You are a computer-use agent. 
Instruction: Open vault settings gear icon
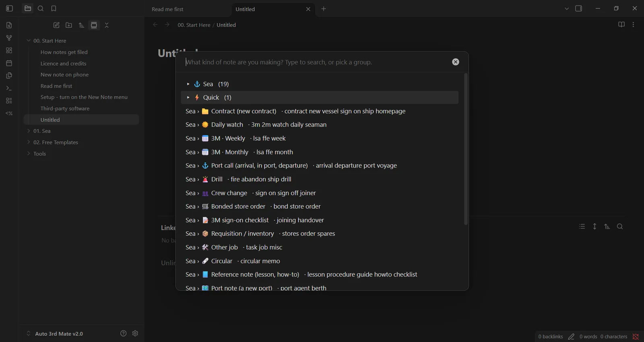135,333
